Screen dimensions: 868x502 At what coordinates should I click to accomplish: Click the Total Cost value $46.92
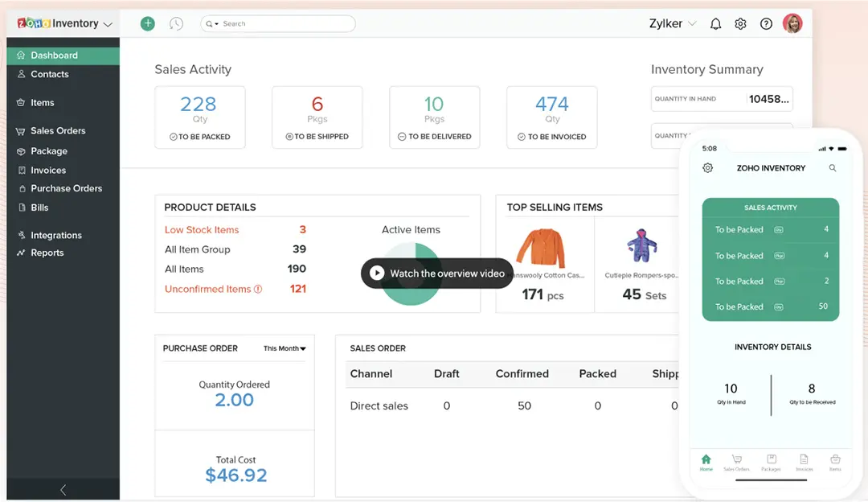click(235, 475)
